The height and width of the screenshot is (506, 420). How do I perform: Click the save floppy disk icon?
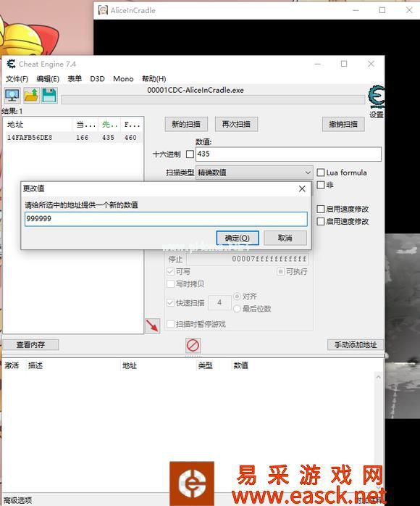(49, 96)
